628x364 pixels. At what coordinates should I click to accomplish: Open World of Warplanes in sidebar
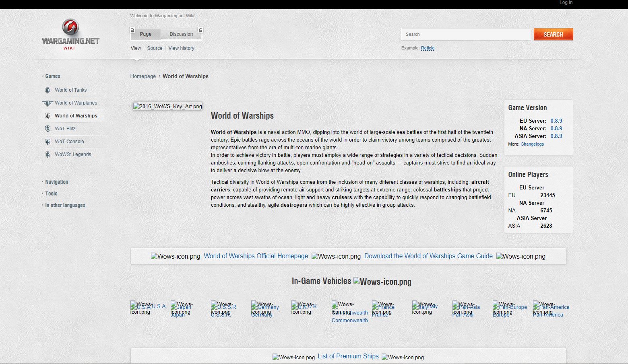coord(76,103)
